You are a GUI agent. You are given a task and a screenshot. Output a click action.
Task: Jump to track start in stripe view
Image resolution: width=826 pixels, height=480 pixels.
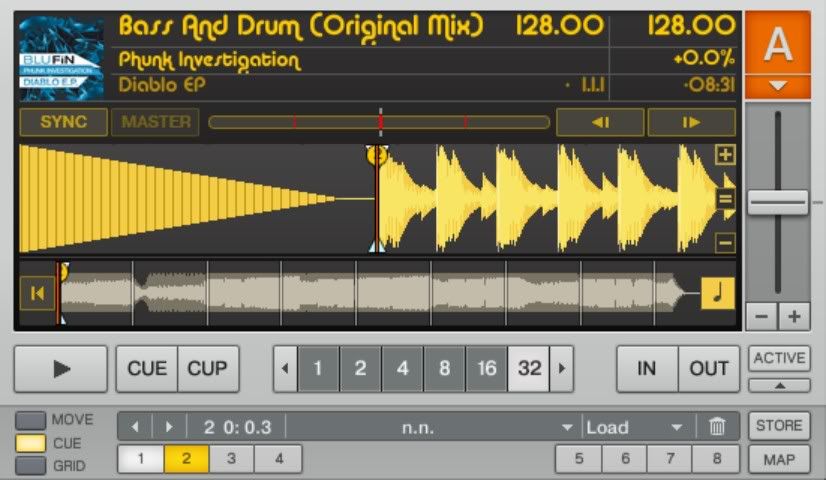37,294
